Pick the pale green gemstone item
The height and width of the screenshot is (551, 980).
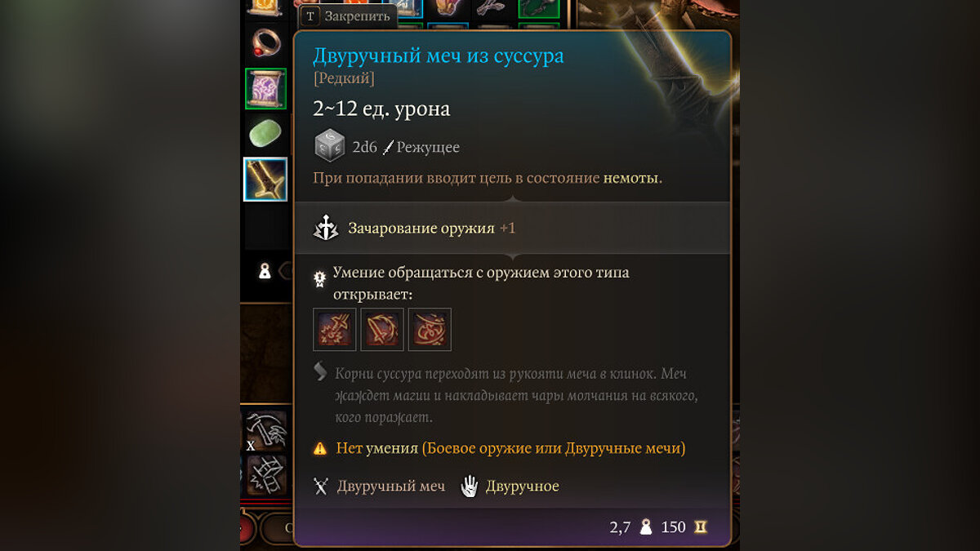click(266, 132)
